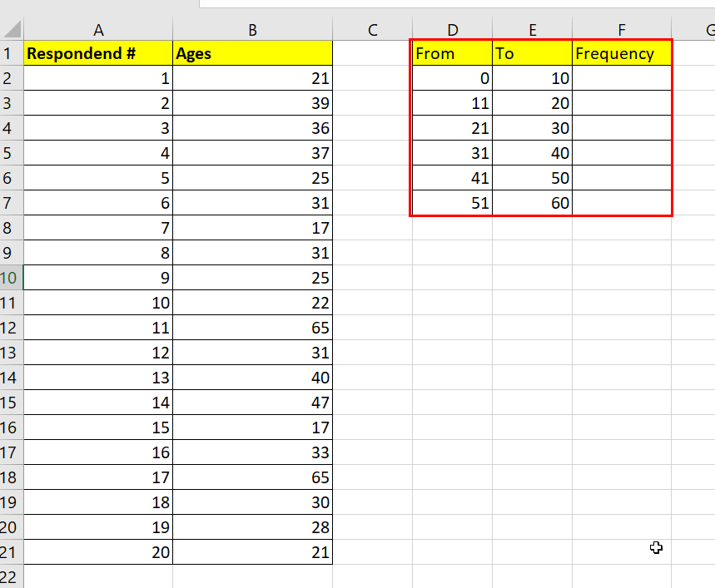
Task: Click From cell containing 11
Action: click(x=452, y=103)
